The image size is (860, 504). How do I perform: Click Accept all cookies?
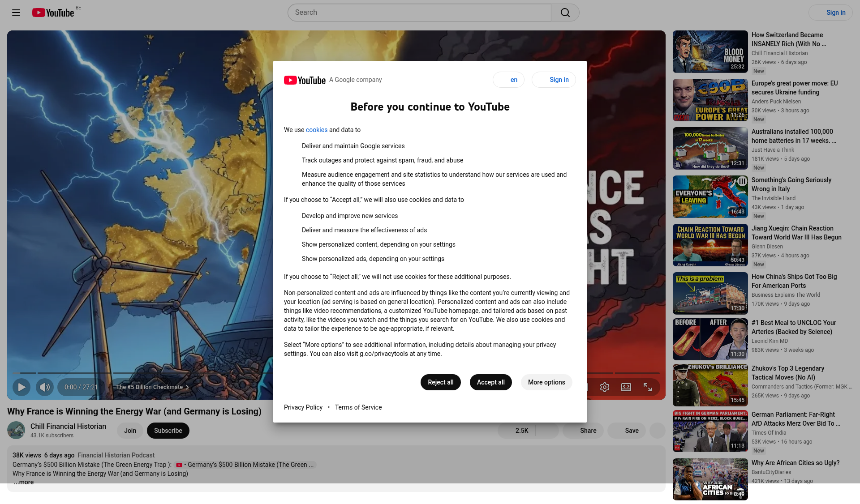coord(490,382)
